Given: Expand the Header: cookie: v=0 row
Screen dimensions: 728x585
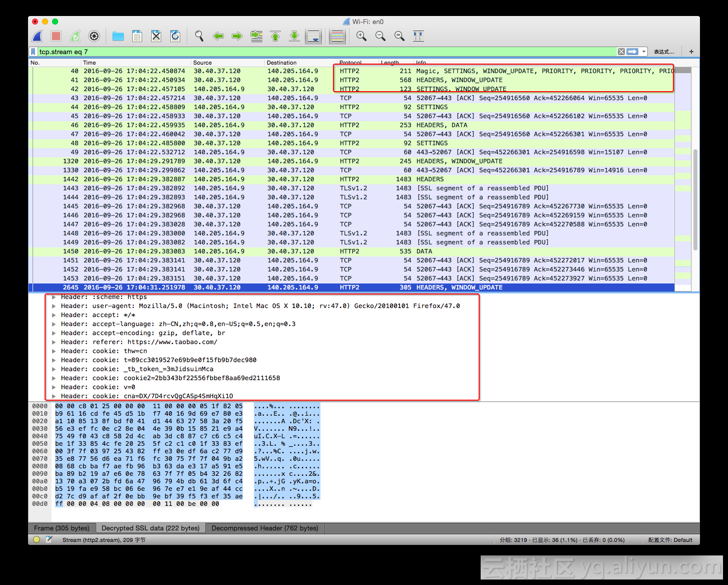Looking at the screenshot, I should click(x=54, y=387).
